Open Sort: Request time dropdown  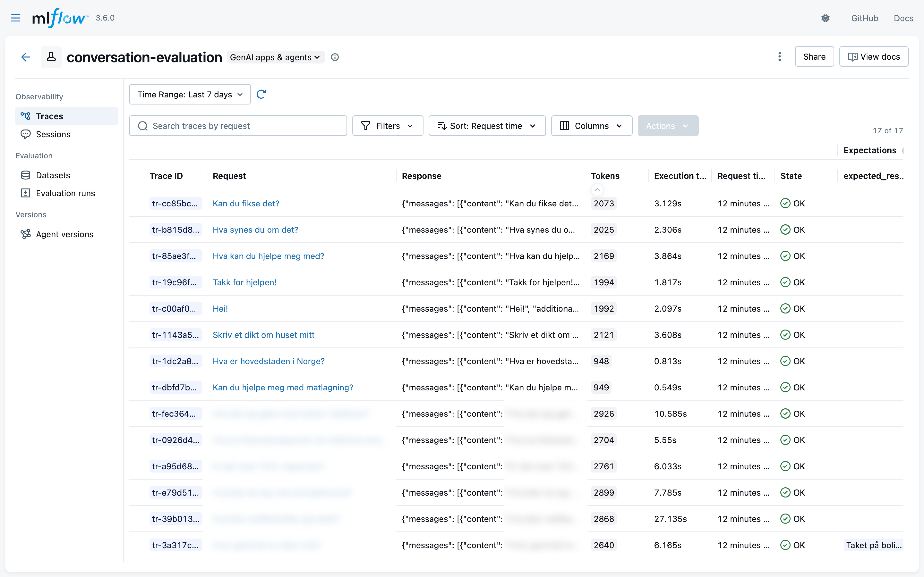(x=487, y=126)
